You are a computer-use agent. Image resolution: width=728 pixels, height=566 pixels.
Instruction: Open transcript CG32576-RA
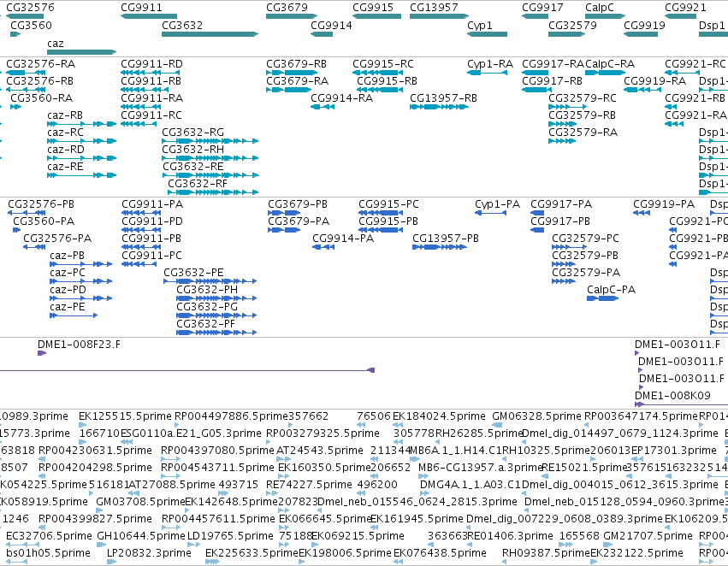[40, 63]
